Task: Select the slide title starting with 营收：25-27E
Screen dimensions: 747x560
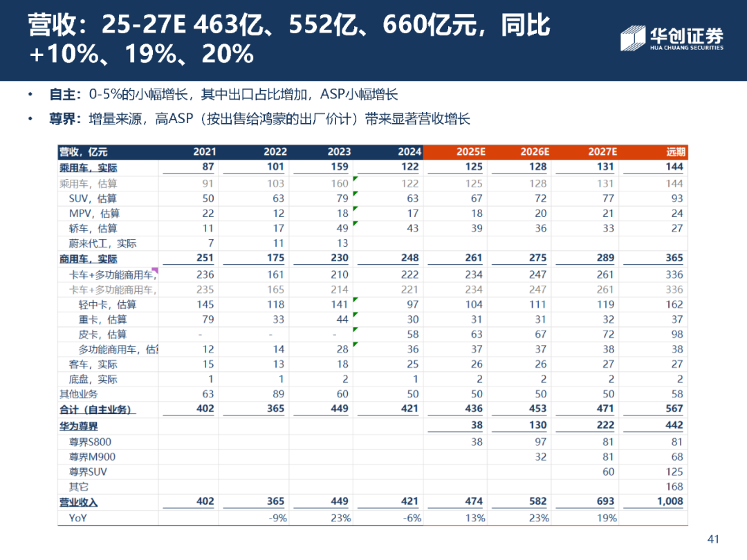Action: point(288,39)
